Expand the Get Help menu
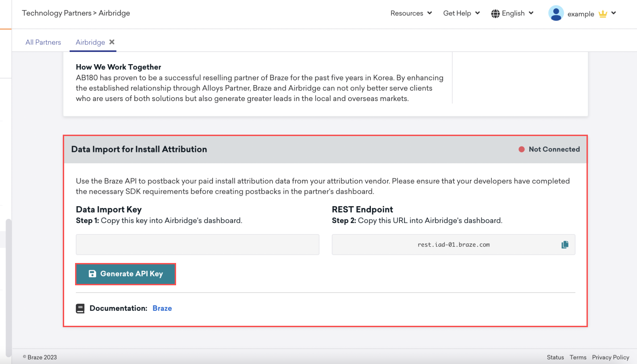The height and width of the screenshot is (364, 637). [x=461, y=13]
